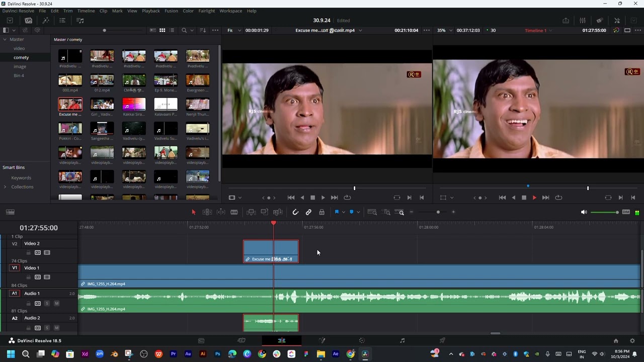The width and height of the screenshot is (644, 362).
Task: Adjust master volume slider in timeline toolbar
Action: pos(604,212)
